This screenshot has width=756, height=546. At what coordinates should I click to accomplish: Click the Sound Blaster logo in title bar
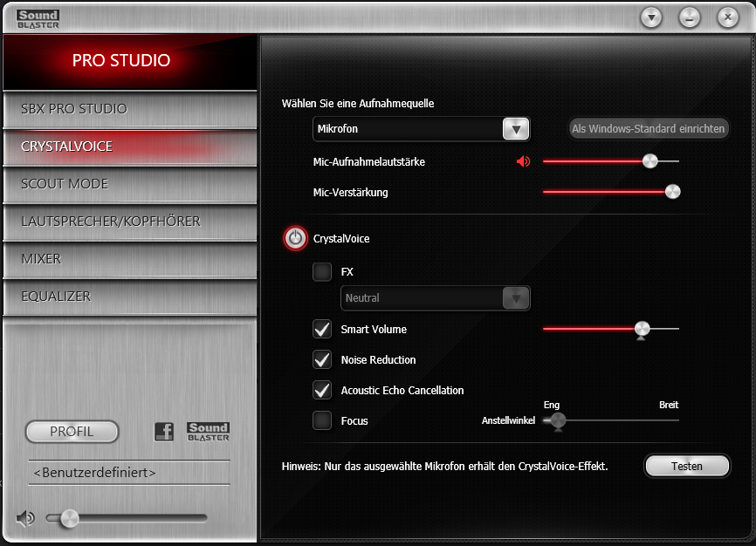[38, 19]
